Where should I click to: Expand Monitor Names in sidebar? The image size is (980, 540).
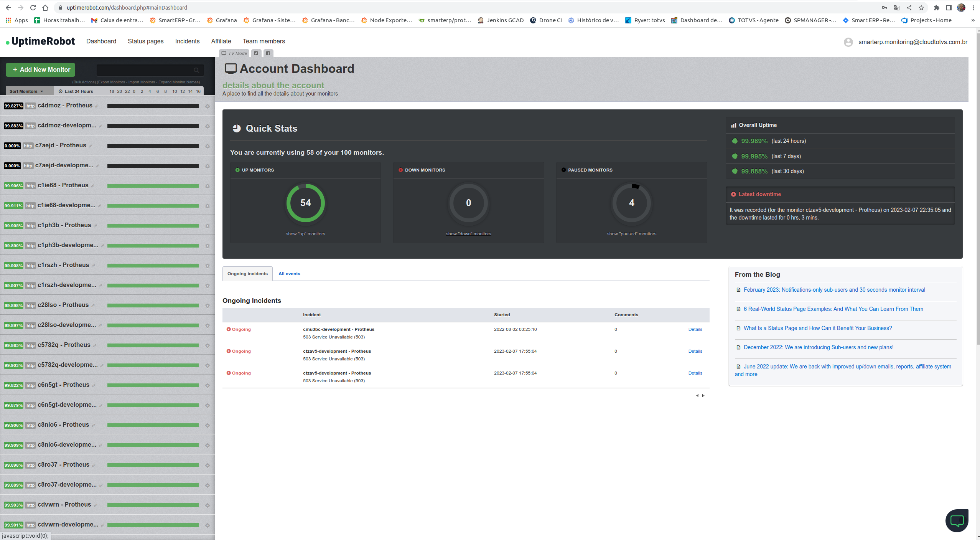[x=179, y=82]
